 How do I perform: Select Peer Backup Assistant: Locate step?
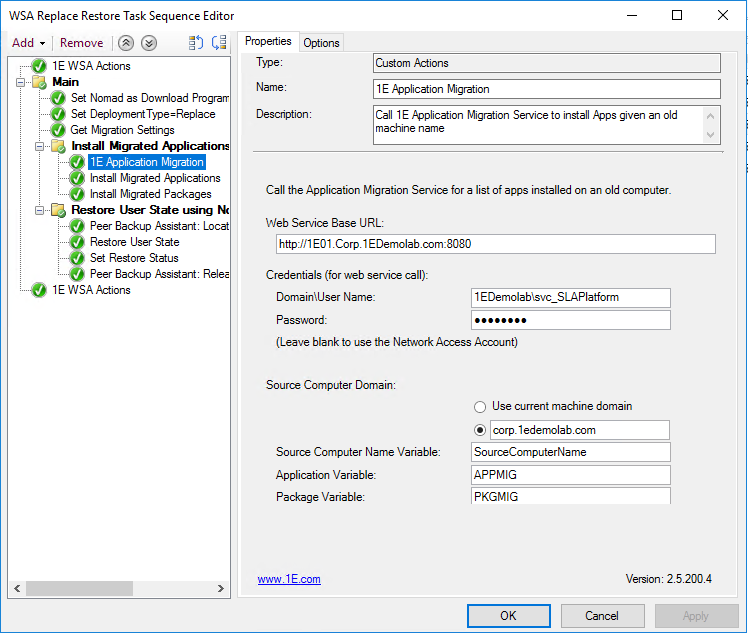tap(159, 226)
